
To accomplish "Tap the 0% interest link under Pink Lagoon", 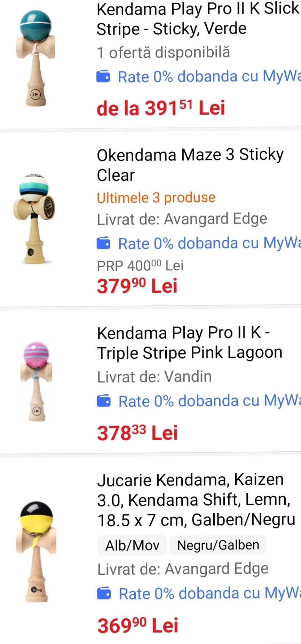I will coord(209,401).
